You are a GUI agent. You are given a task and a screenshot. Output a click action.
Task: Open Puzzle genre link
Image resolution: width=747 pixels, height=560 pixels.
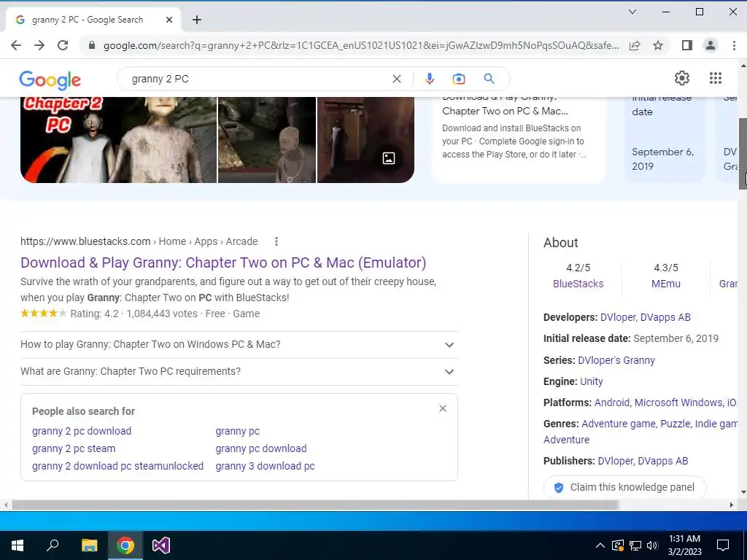pyautogui.click(x=675, y=424)
